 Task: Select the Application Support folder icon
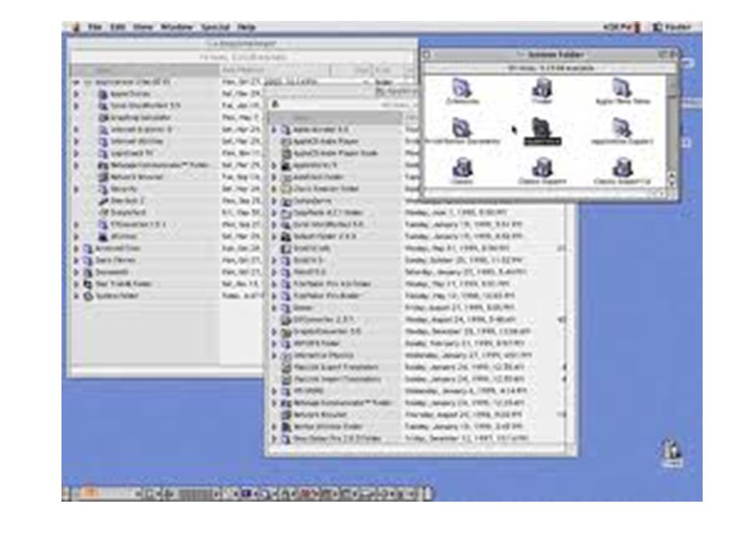(622, 131)
